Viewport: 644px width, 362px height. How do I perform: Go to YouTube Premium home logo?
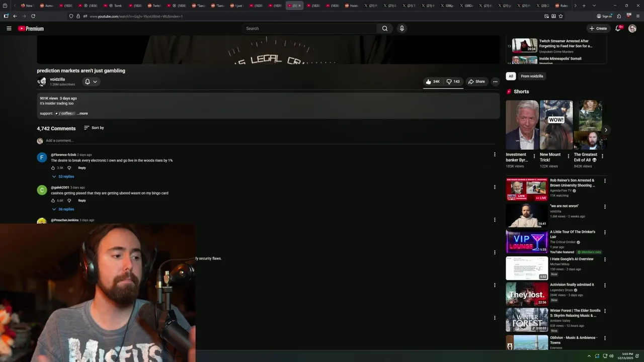31,29
